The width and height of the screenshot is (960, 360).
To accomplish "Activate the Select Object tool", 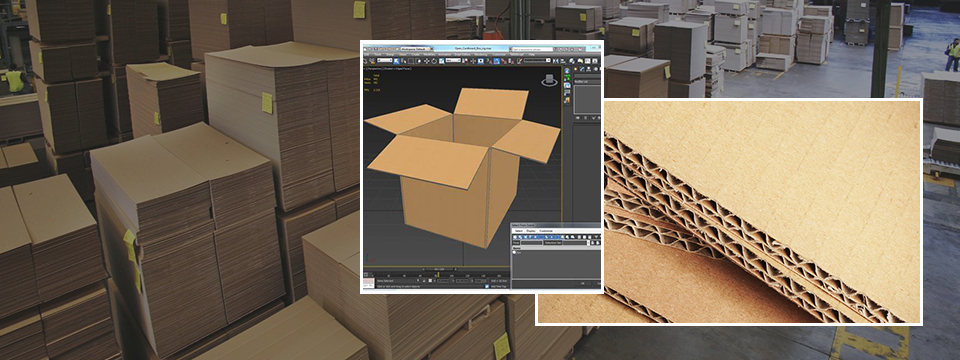I will click(x=397, y=61).
